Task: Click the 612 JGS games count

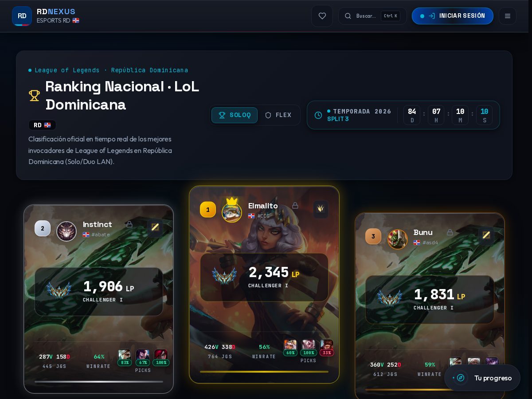Action: pyautogui.click(x=385, y=375)
